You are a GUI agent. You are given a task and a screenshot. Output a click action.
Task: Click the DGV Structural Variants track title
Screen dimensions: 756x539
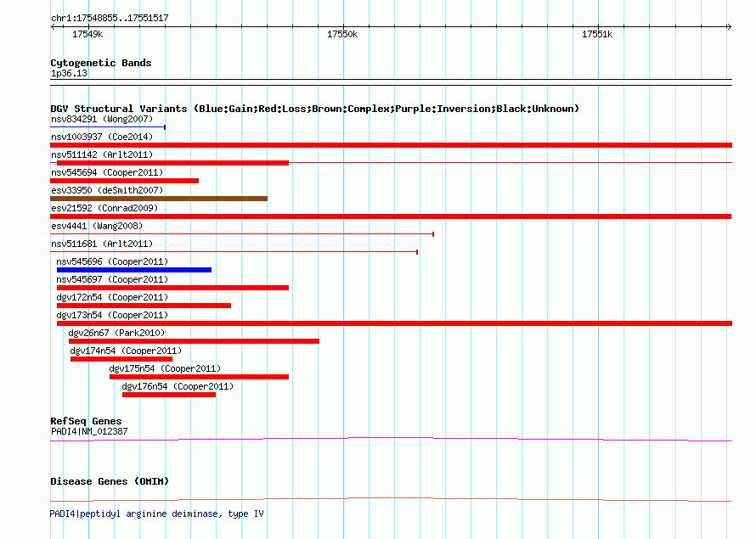315,109
